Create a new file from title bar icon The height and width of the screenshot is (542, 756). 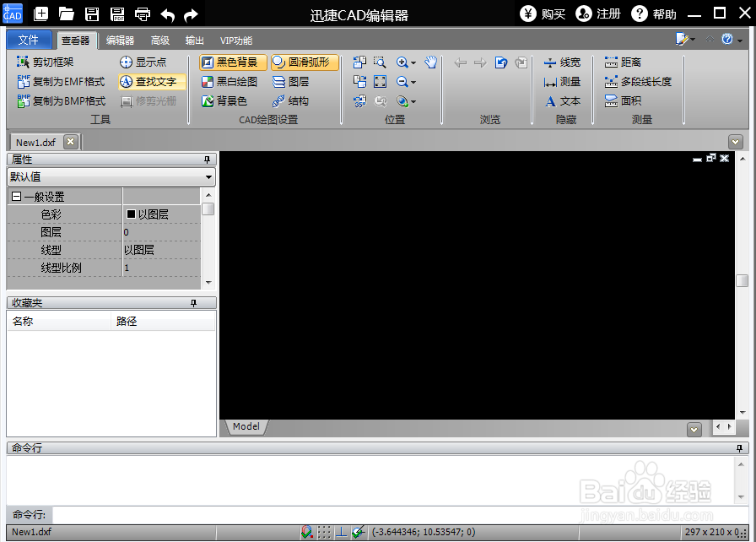pos(40,14)
